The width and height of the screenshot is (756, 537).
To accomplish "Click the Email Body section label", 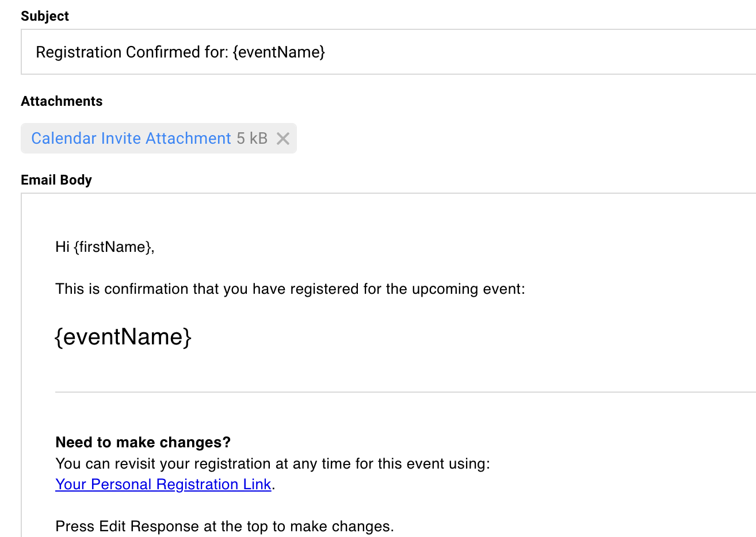I will click(56, 180).
